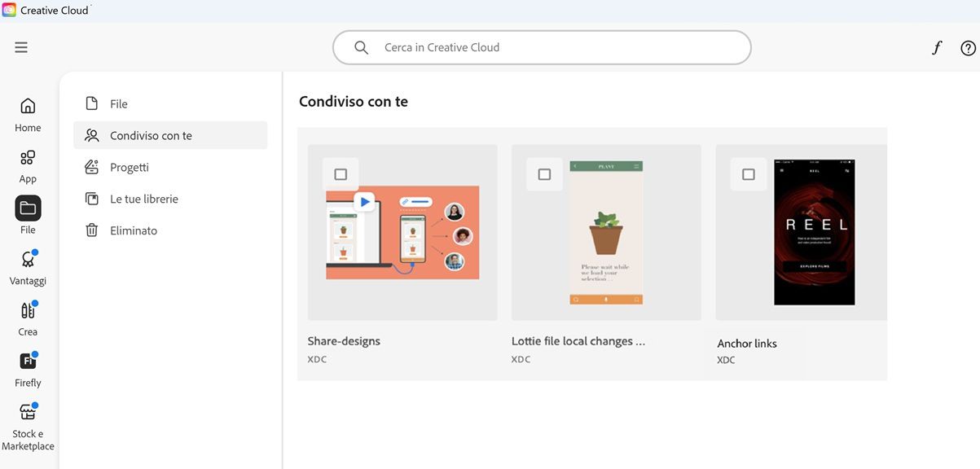The width and height of the screenshot is (980, 469).
Task: Select the Lottie file checkbox
Action: [x=544, y=174]
